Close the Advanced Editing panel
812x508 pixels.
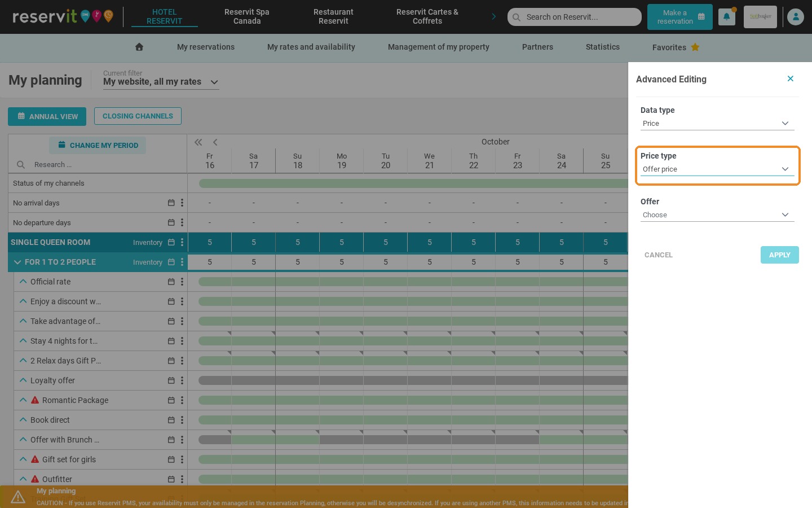pyautogui.click(x=791, y=79)
